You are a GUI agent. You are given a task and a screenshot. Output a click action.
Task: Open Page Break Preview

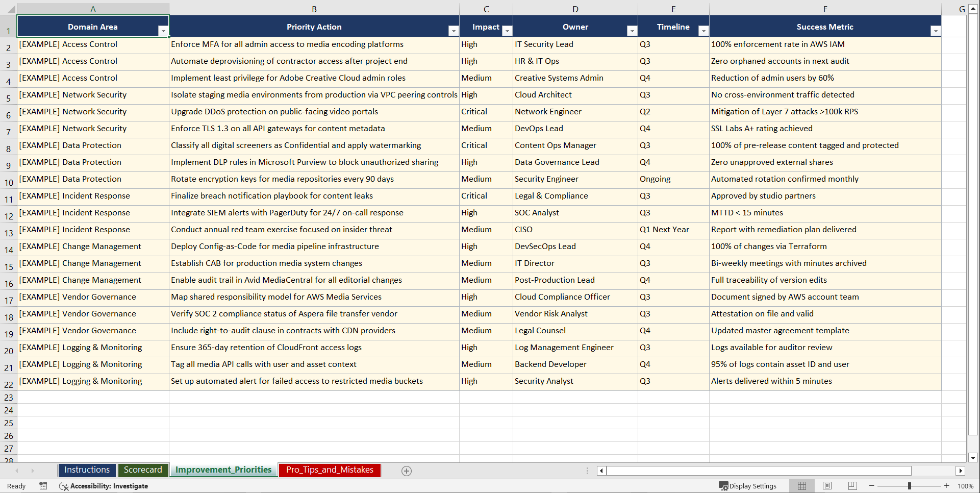coord(852,485)
